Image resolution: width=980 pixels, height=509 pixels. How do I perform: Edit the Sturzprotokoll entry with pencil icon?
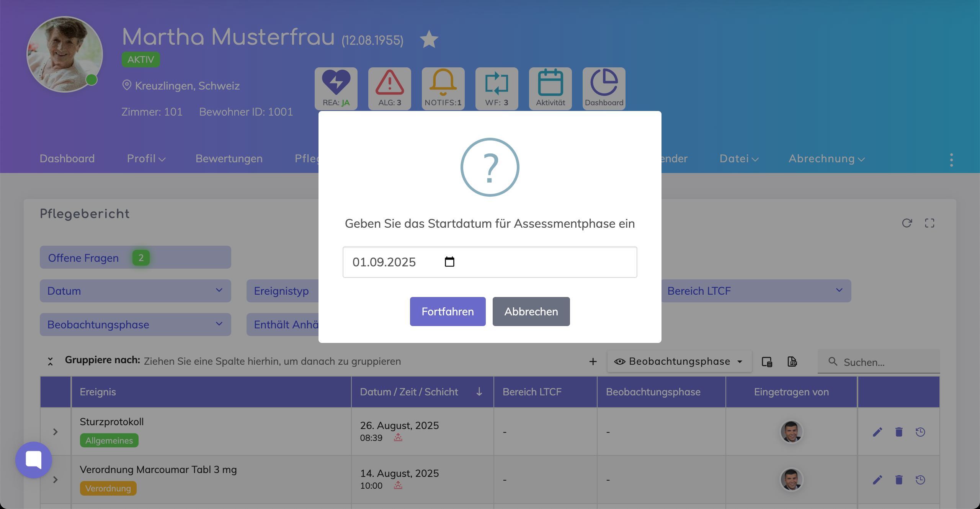tap(877, 432)
